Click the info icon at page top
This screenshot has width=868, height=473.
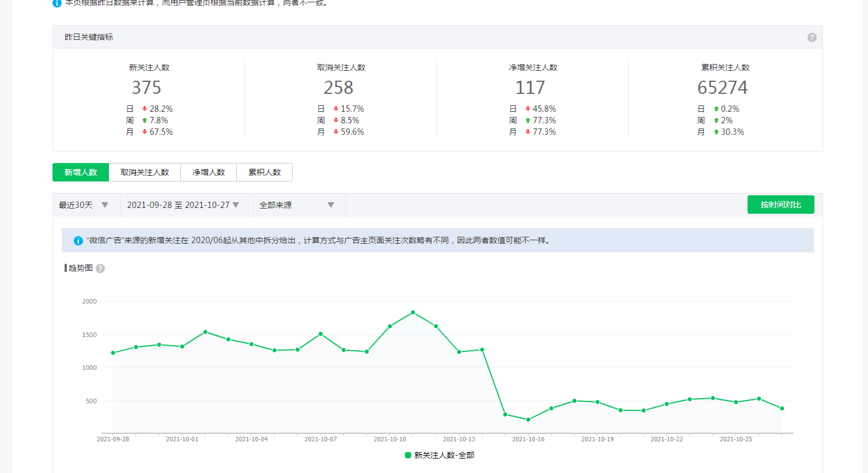[57, 3]
